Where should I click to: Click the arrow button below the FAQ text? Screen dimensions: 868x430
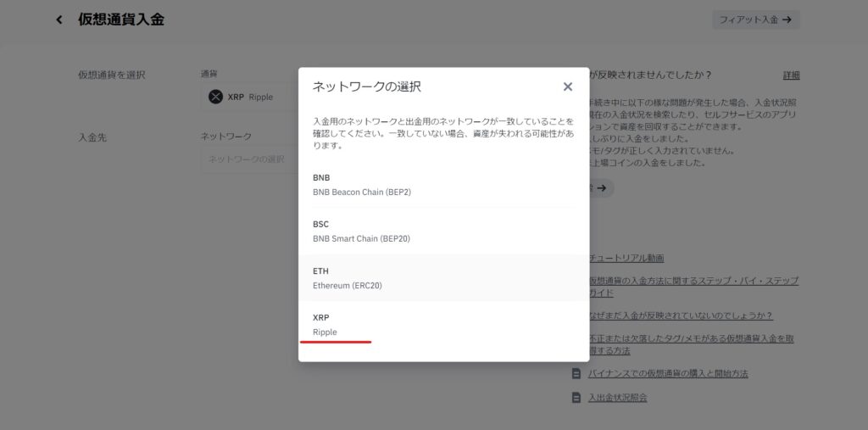click(601, 188)
